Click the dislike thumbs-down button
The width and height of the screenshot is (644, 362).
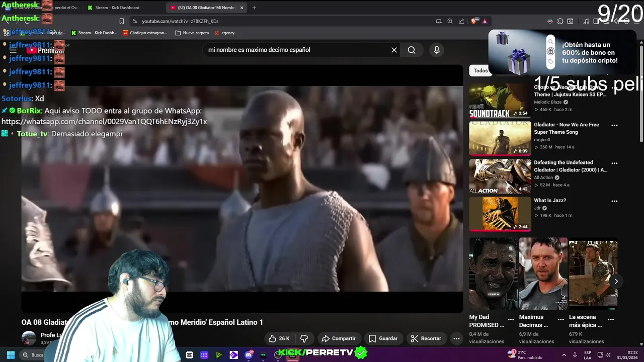(304, 338)
